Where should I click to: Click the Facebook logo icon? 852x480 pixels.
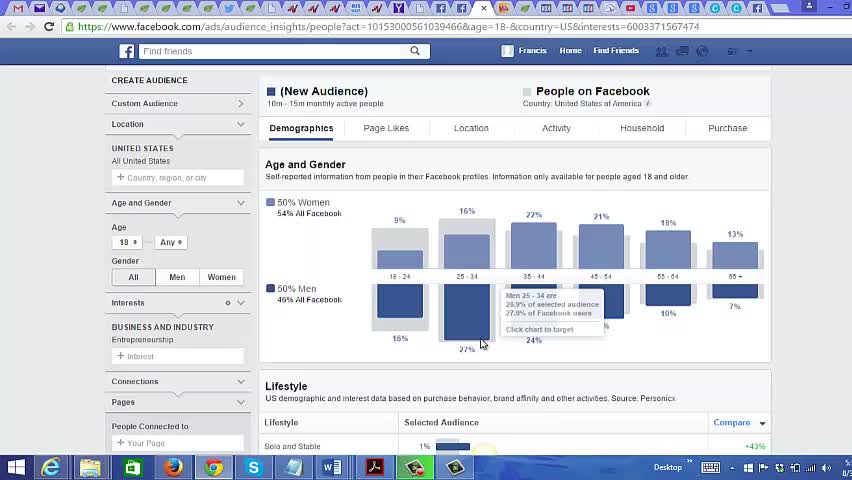pyautogui.click(x=127, y=51)
